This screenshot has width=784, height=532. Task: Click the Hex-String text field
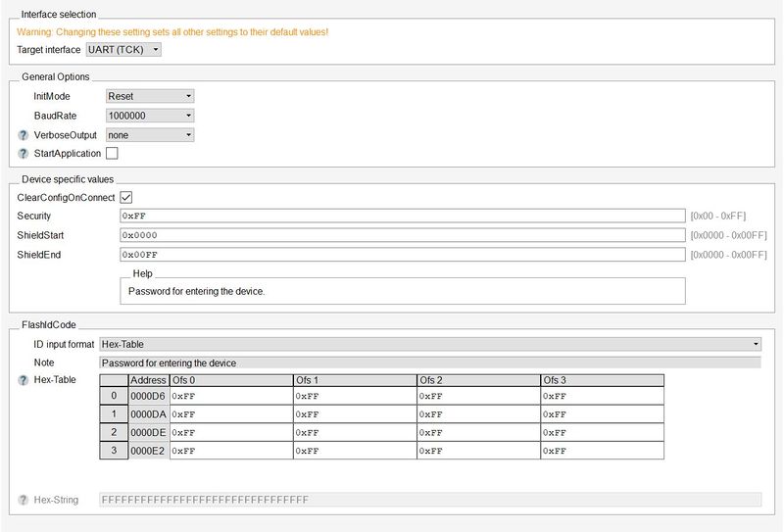tap(430, 500)
